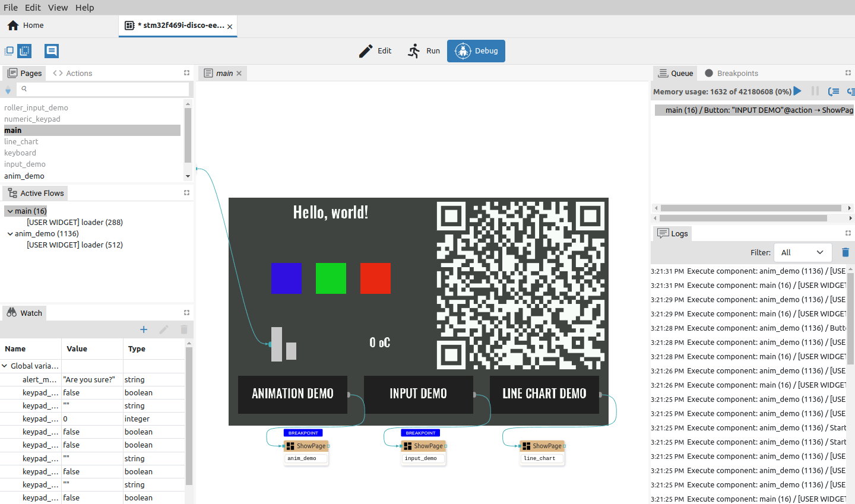Screen dimensions: 855x504
Task: Click the delete watch trash icon
Action: (x=184, y=329)
